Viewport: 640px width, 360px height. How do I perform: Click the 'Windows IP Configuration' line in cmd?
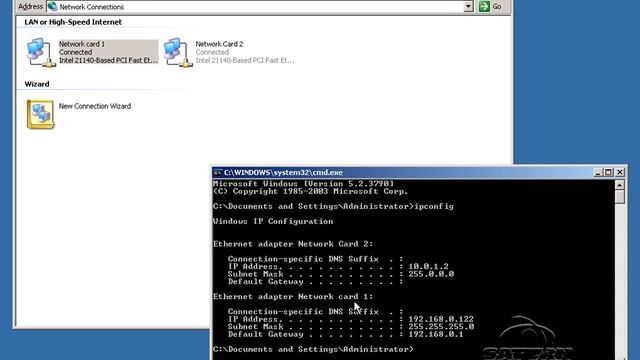[273, 221]
